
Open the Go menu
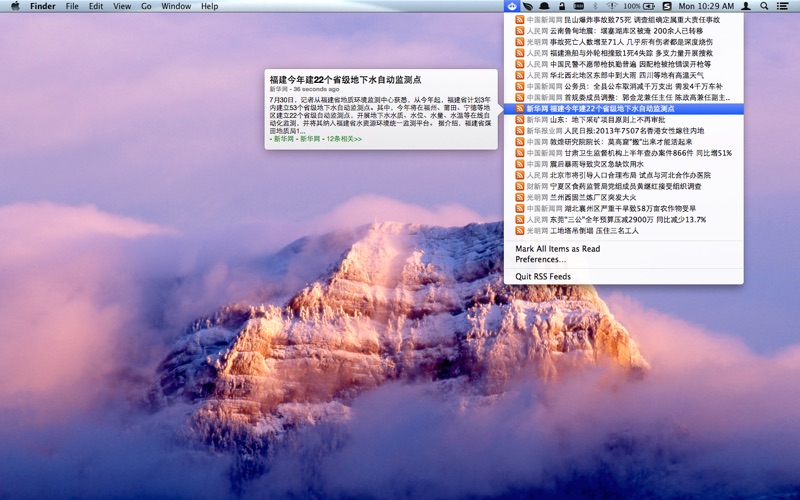(x=146, y=6)
